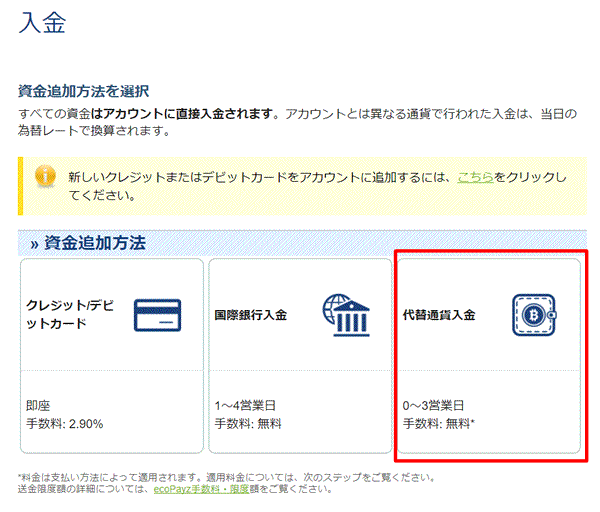Click the Bitcoin wallet icon

pos(535,315)
